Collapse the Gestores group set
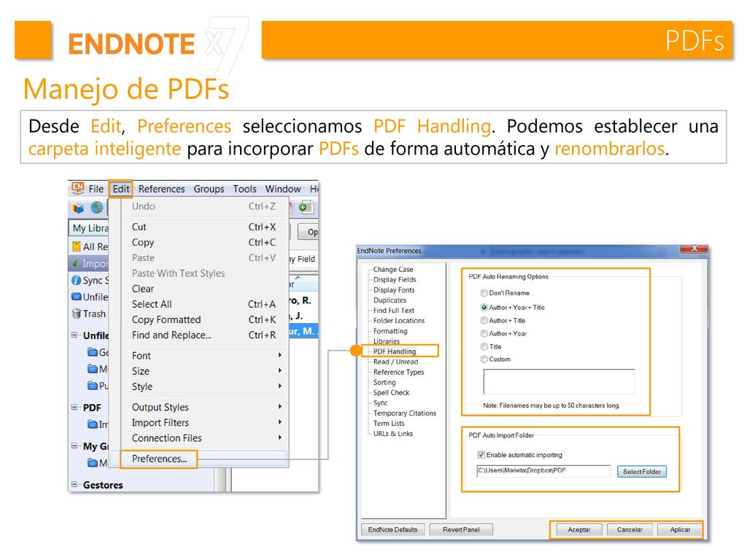The width and height of the screenshot is (747, 560). [x=74, y=484]
